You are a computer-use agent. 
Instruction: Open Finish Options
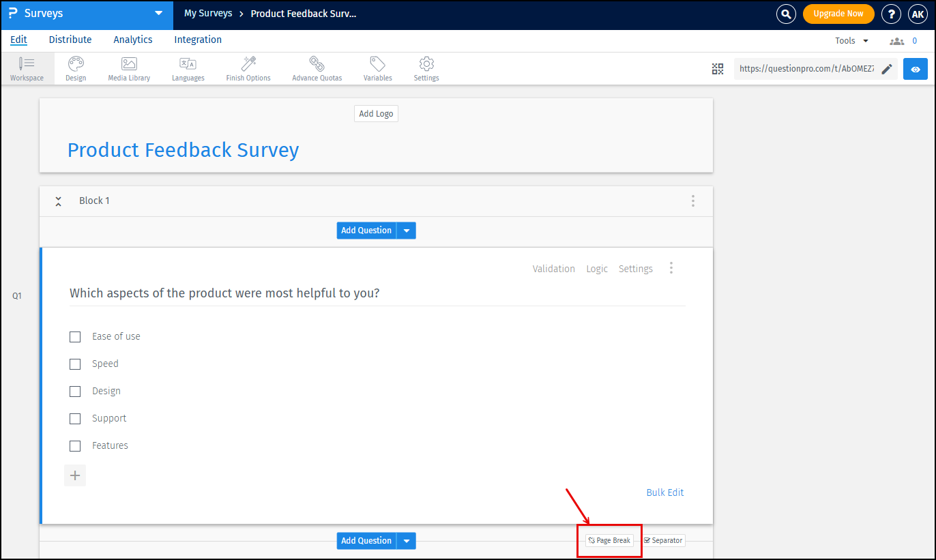click(248, 68)
